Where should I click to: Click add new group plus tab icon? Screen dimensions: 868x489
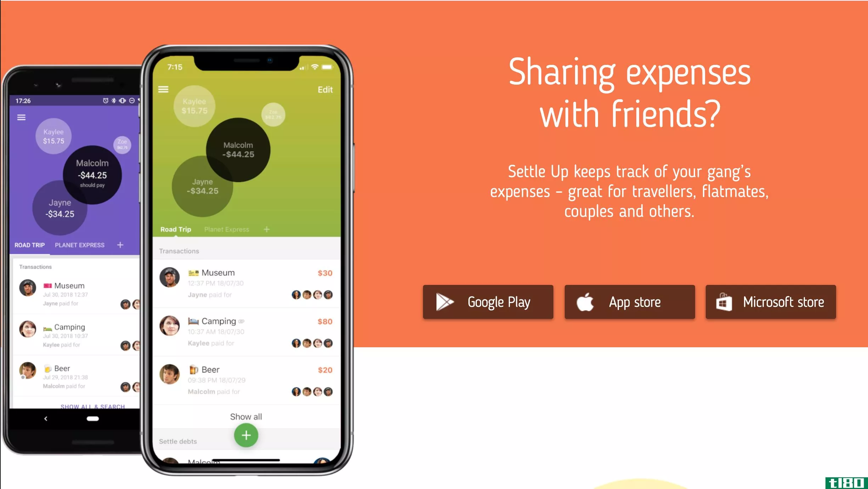pyautogui.click(x=266, y=230)
